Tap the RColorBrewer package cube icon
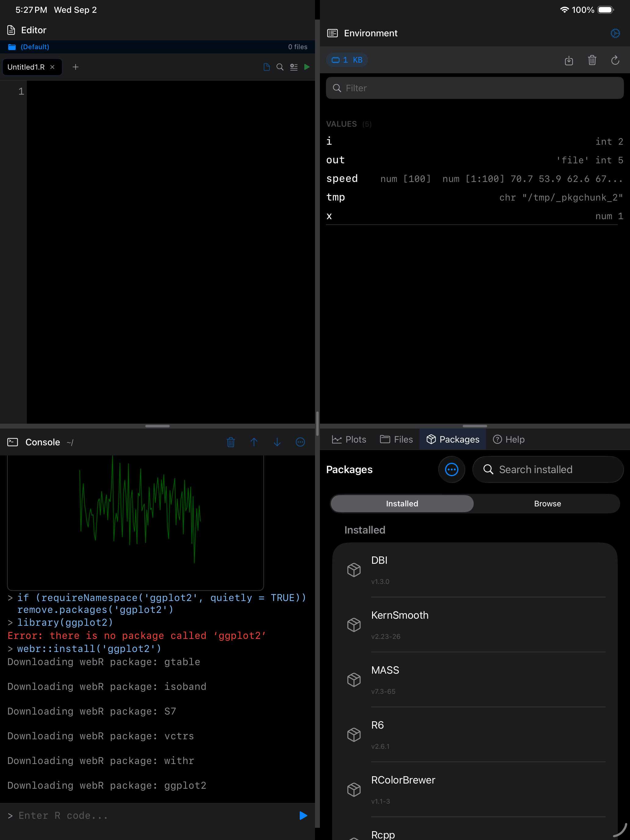This screenshot has height=840, width=630. (x=353, y=790)
